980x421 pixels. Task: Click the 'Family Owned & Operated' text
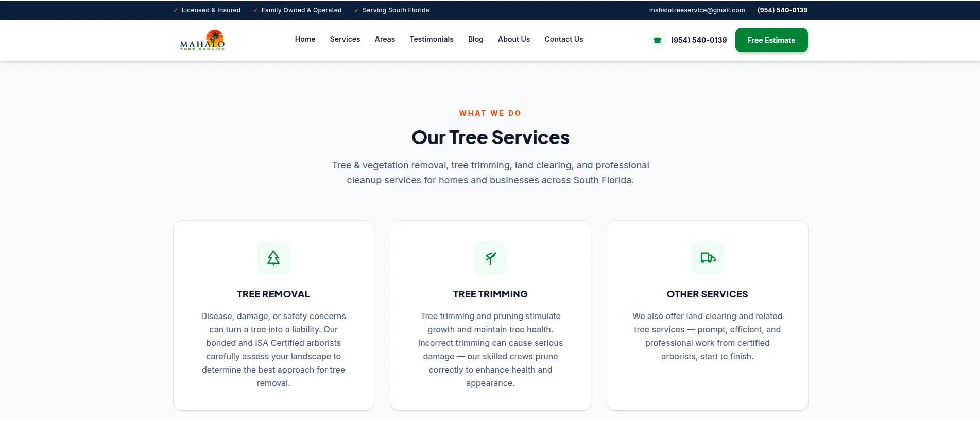tap(301, 10)
